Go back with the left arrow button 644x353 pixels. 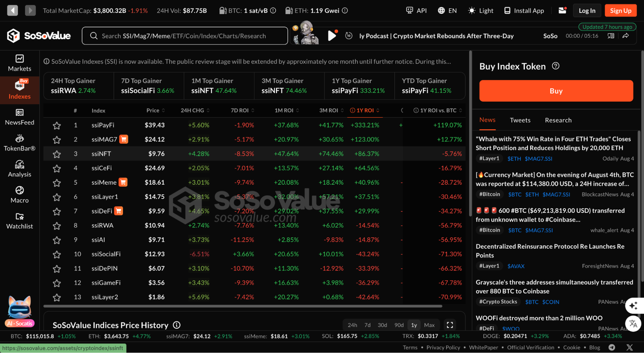[x=12, y=10]
